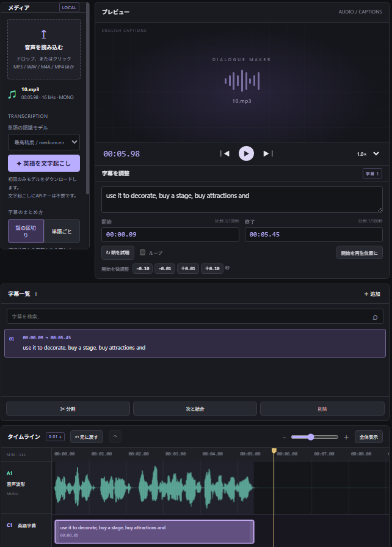
Task: Click the AUDIO / CAPTIONS label
Action: pos(360,12)
